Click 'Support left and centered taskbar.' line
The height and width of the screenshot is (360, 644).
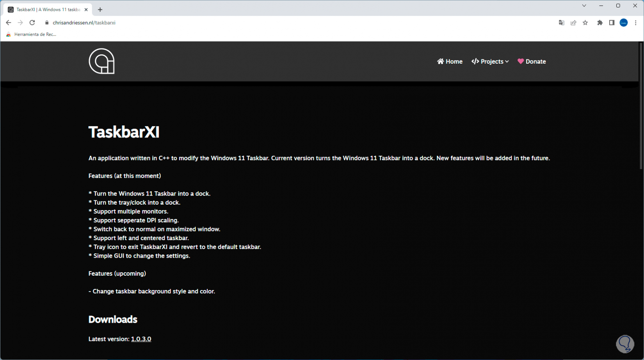[x=139, y=238]
